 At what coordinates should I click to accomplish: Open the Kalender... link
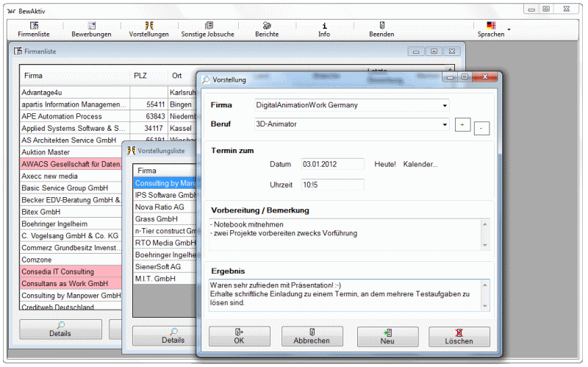(x=420, y=164)
